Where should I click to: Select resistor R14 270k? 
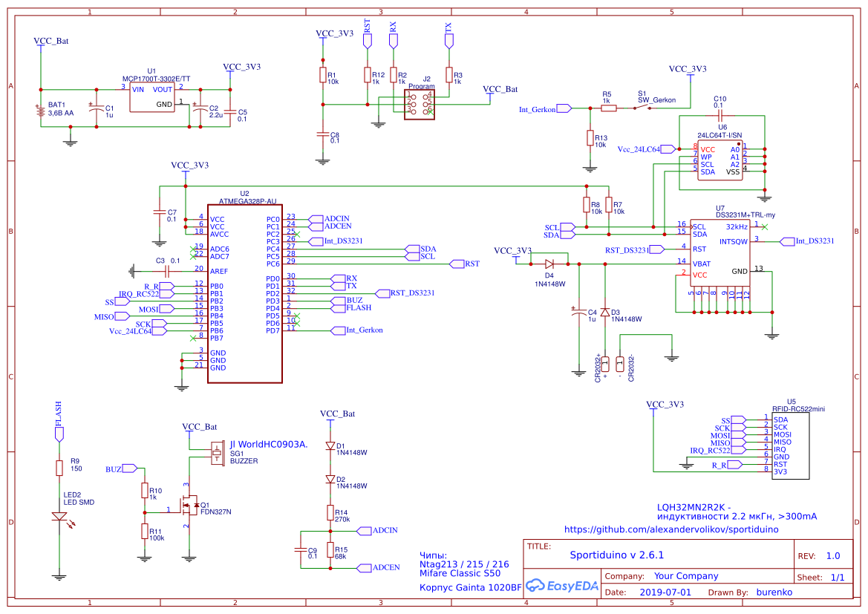pyautogui.click(x=329, y=512)
